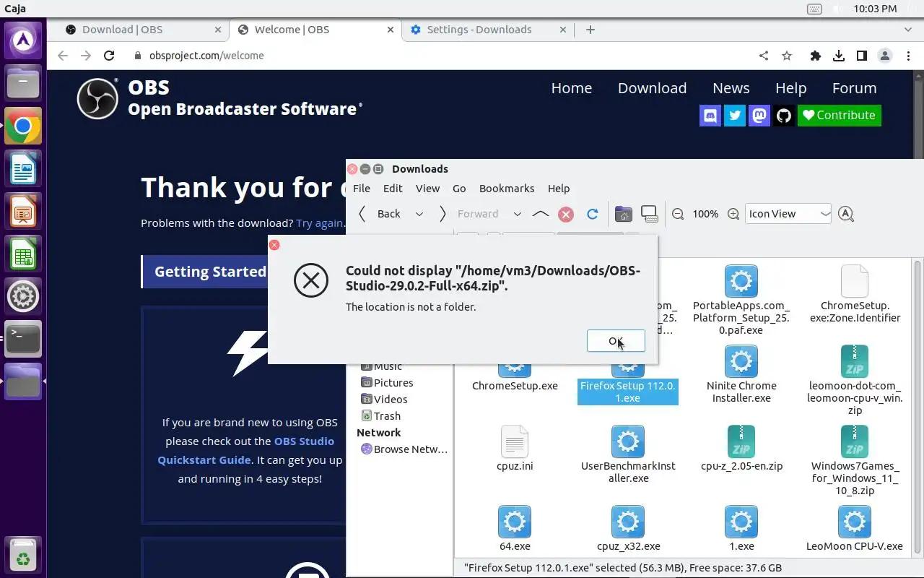Open Videos in the Caja sidebar
This screenshot has height=578, width=924.
384,400
